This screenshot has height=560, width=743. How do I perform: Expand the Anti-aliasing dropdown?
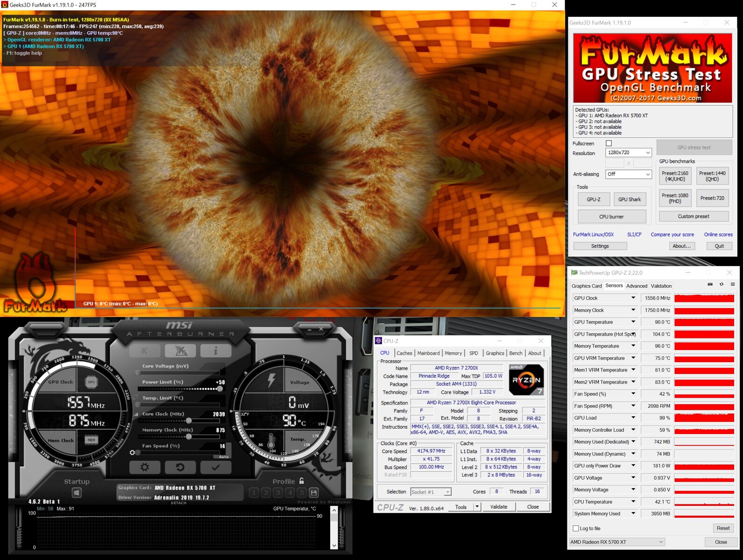pos(628,174)
